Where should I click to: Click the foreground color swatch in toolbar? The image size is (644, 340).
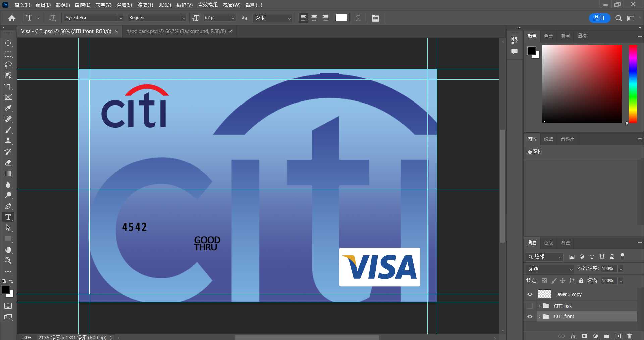coord(5,290)
